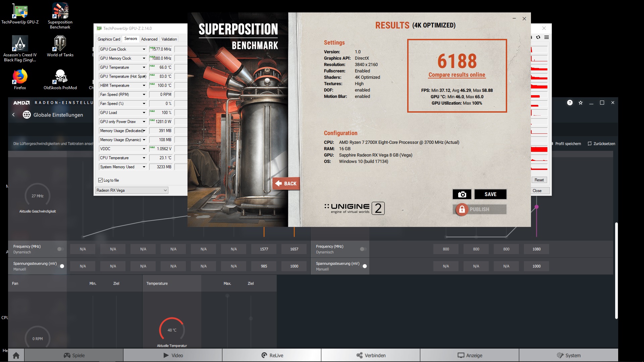Open the ReLive tab in Radeon settings
Image resolution: width=644 pixels, height=362 pixels.
272,355
